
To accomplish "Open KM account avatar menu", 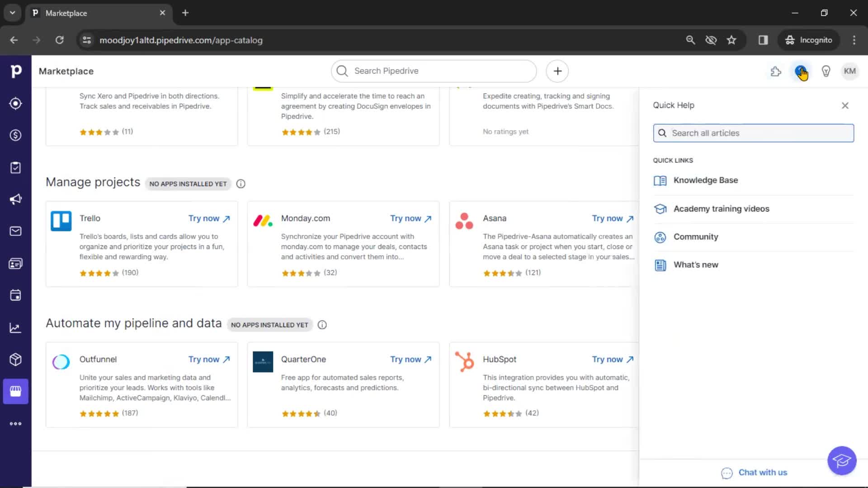I will coord(850,71).
